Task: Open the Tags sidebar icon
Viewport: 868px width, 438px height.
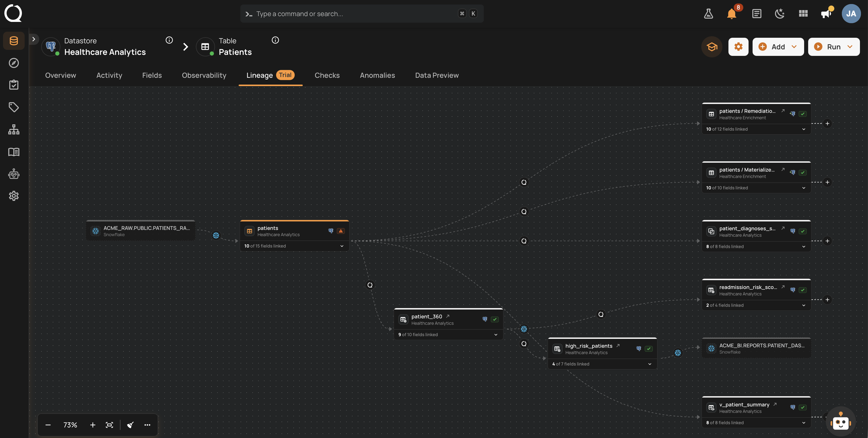Action: point(14,107)
